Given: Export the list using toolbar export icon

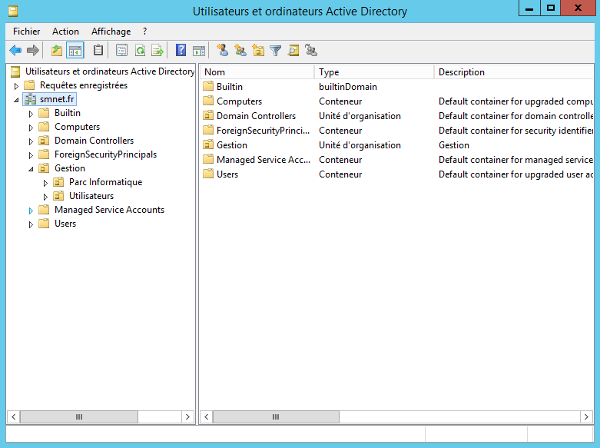Looking at the screenshot, I should click(x=157, y=51).
